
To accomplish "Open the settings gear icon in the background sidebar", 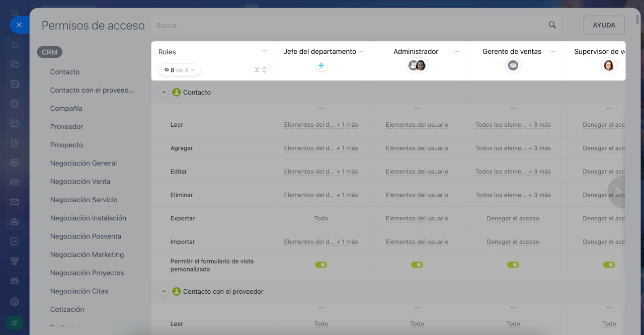I will [x=15, y=302].
